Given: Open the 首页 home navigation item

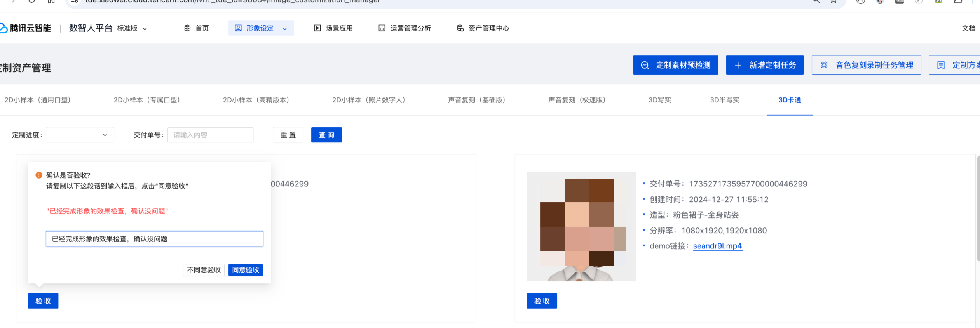Looking at the screenshot, I should coord(196,28).
